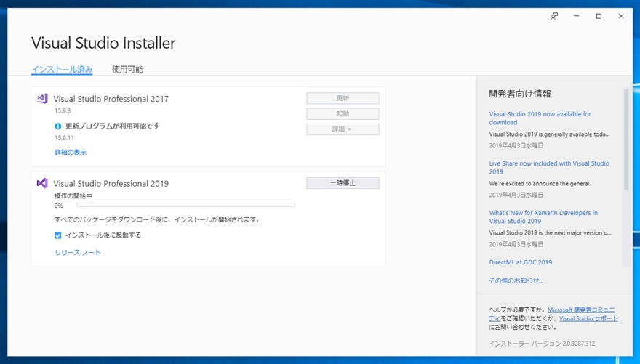This screenshot has height=364, width=640.
Task: Click the 操作の開始中 status text
Action: tap(73, 195)
